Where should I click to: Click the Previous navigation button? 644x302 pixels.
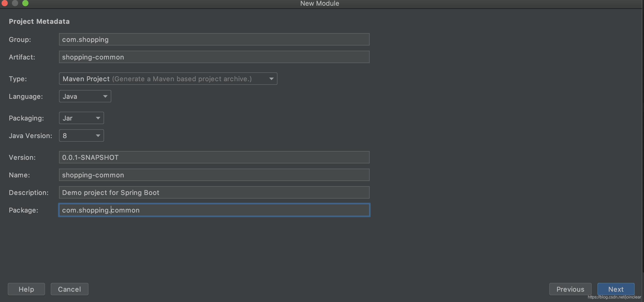coord(570,289)
